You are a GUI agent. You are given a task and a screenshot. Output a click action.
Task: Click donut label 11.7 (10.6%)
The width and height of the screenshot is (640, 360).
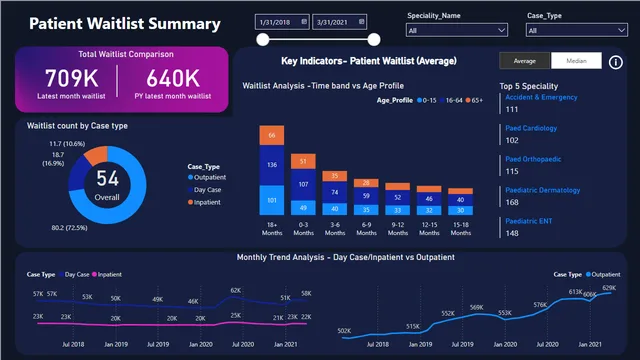tap(67, 144)
